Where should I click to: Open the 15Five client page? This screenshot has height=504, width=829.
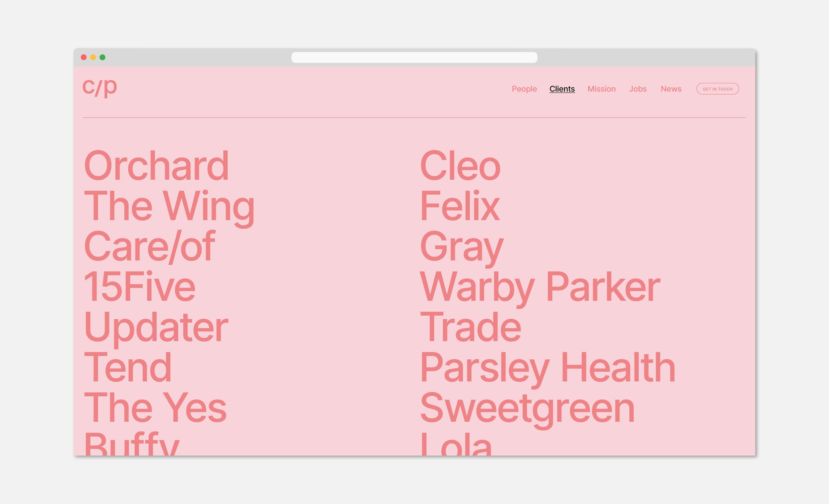140,287
